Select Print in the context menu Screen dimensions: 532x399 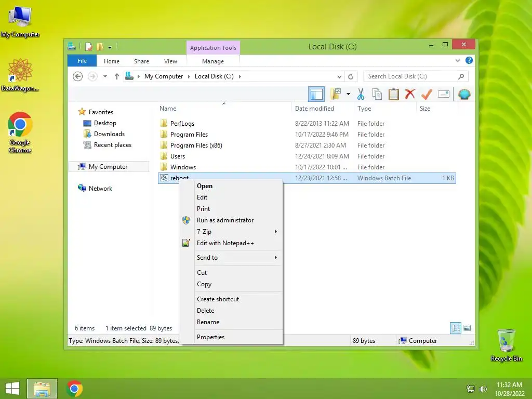(x=231, y=209)
